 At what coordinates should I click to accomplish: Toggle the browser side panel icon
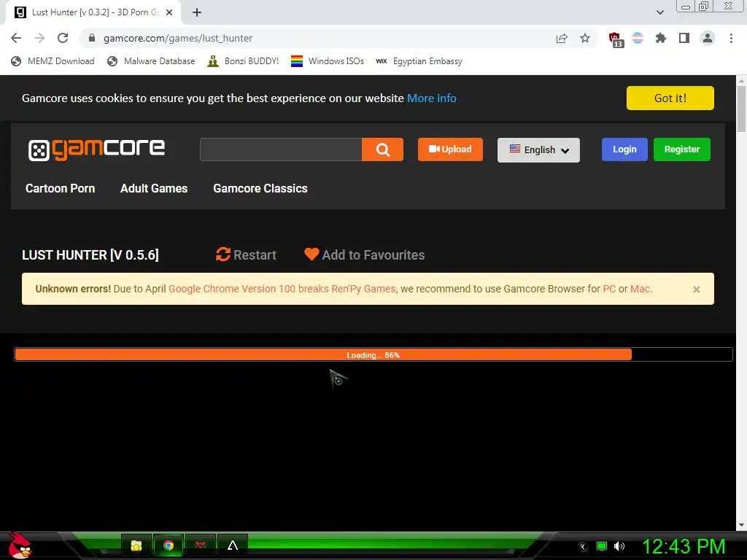[684, 38]
